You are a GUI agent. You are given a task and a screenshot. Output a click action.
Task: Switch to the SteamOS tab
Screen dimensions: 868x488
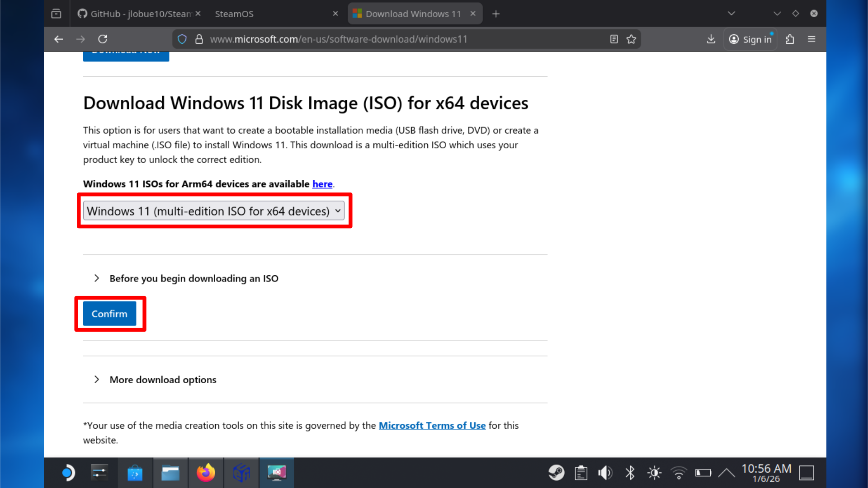point(234,14)
